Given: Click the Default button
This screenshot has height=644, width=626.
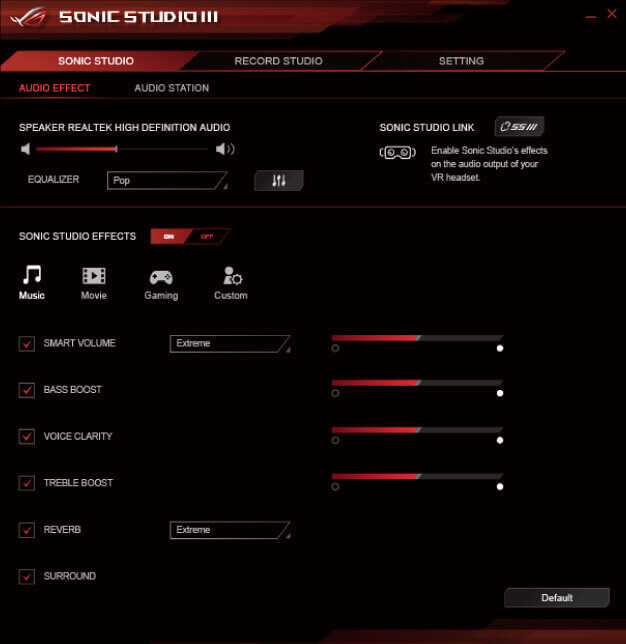Looking at the screenshot, I should click(x=557, y=598).
